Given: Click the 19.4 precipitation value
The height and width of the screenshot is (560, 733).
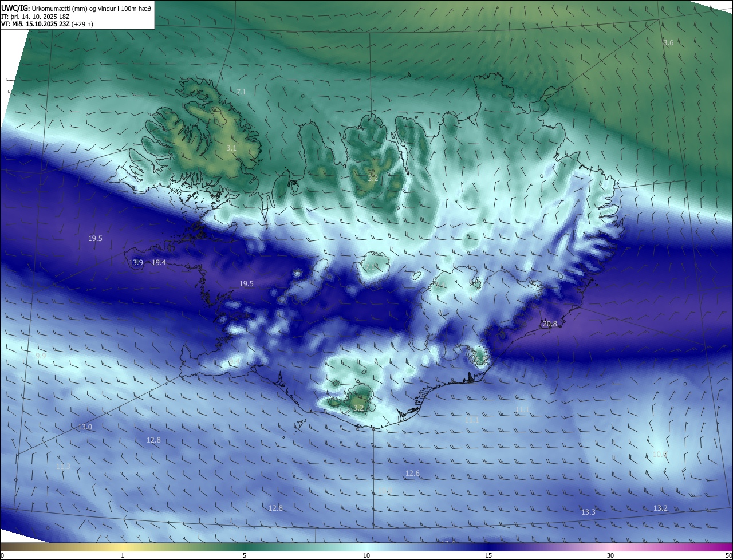Looking at the screenshot, I should [x=159, y=262].
